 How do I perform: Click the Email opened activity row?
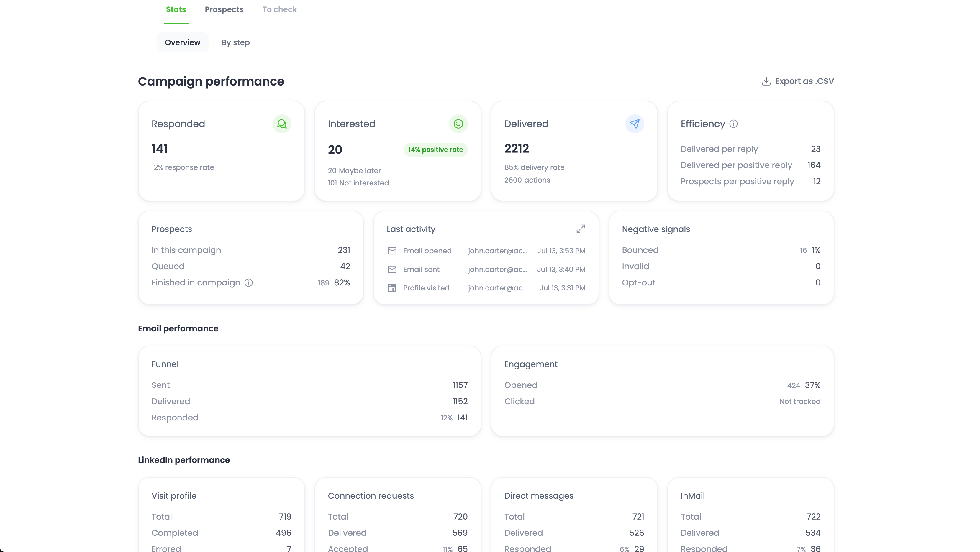[486, 251]
